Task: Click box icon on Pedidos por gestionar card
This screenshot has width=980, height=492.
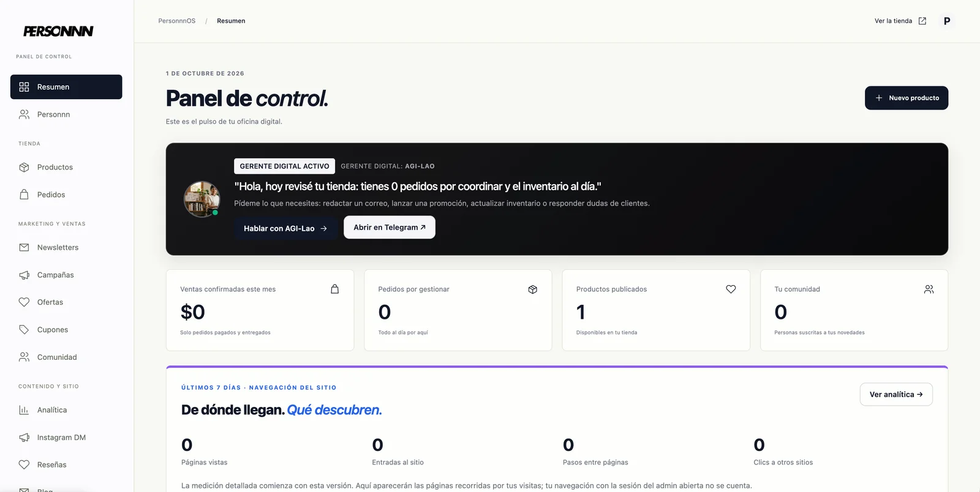Action: (x=533, y=289)
